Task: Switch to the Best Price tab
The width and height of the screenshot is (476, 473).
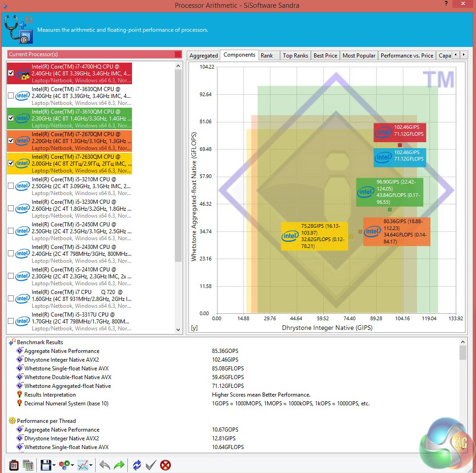Action: 325,56
